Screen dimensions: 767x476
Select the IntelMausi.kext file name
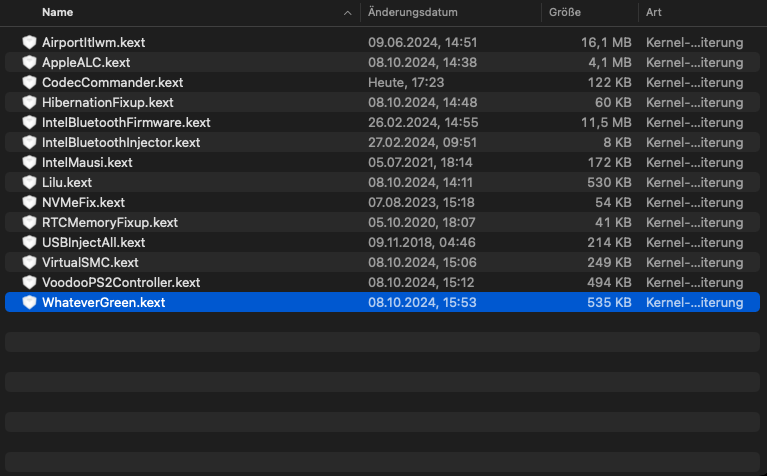(87, 163)
